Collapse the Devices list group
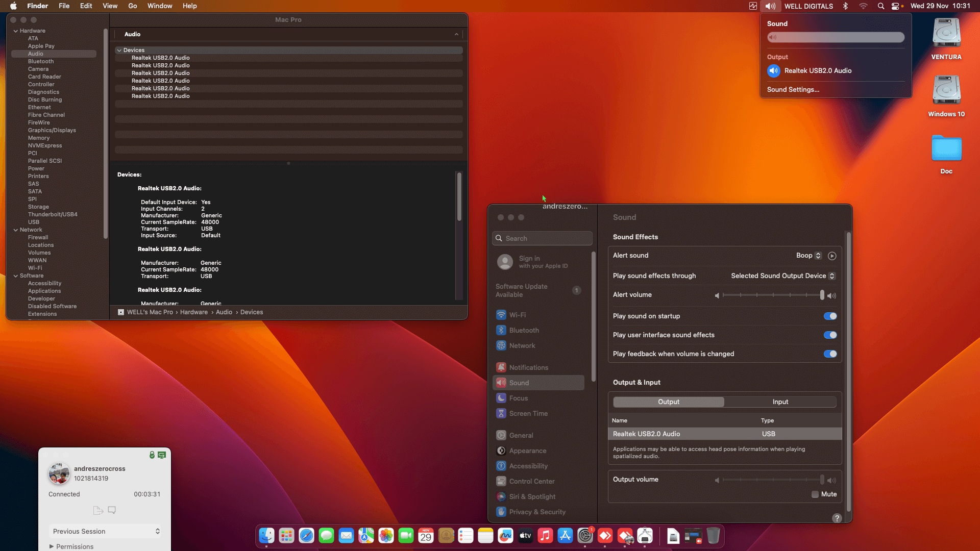 pyautogui.click(x=119, y=51)
